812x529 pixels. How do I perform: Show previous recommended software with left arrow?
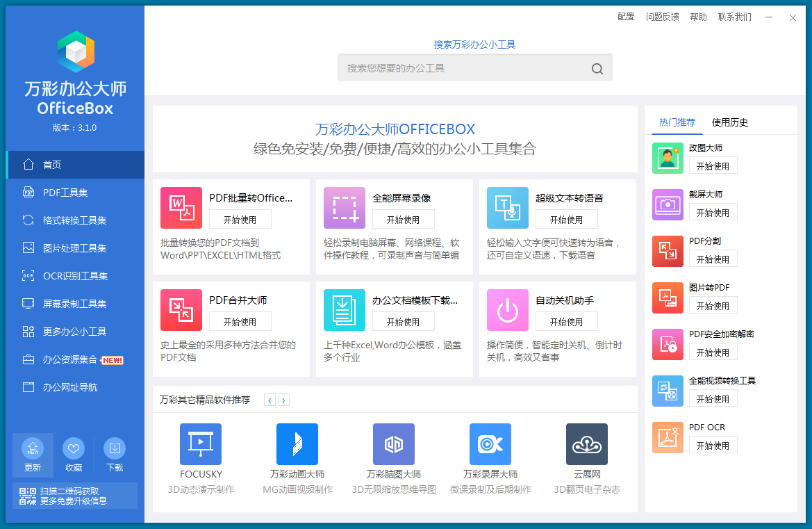point(270,400)
